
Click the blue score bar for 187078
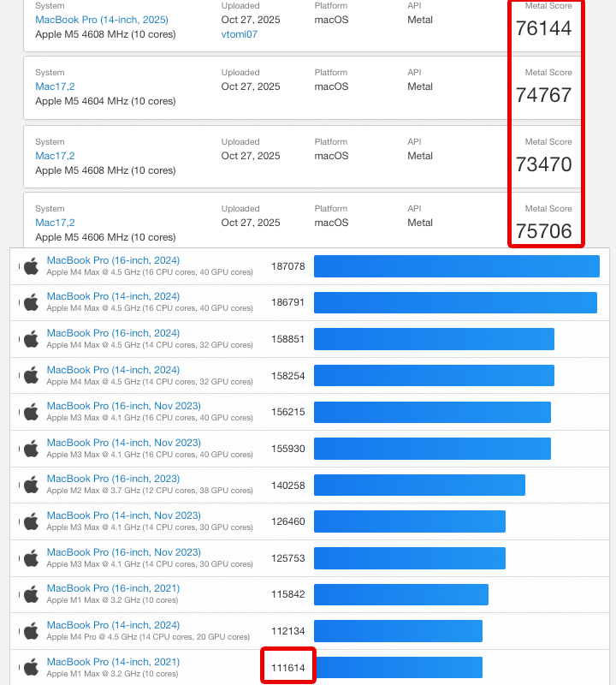(x=456, y=266)
